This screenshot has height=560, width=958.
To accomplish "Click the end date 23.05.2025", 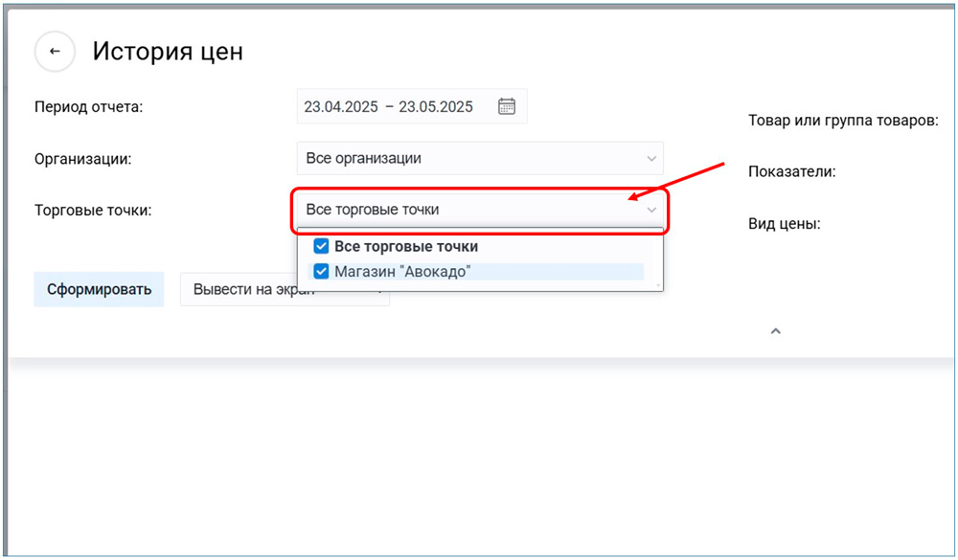I will pos(436,107).
